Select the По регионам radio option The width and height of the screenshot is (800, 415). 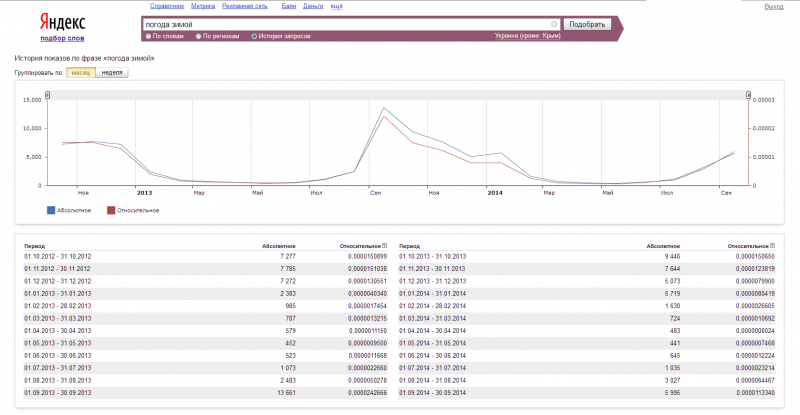point(198,36)
